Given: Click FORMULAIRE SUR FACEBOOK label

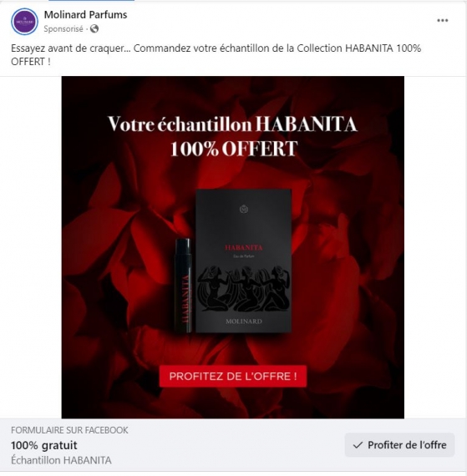Looking at the screenshot, I should click(x=69, y=430).
